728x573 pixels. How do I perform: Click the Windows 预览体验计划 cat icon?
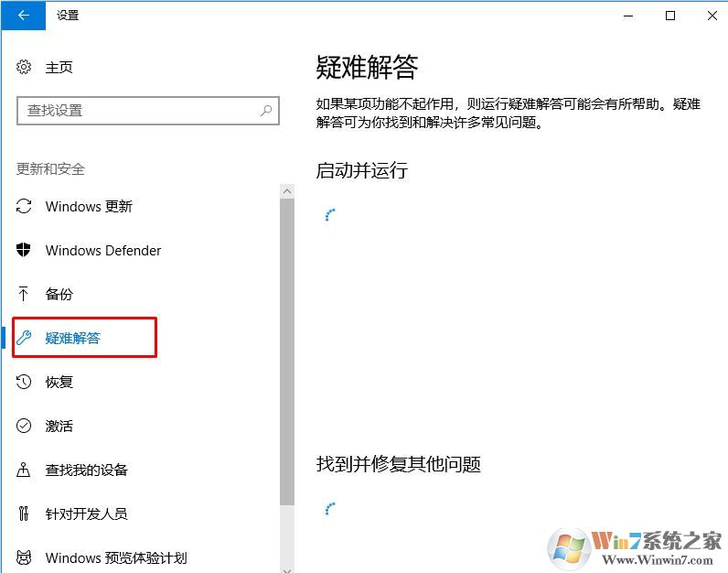point(24,557)
